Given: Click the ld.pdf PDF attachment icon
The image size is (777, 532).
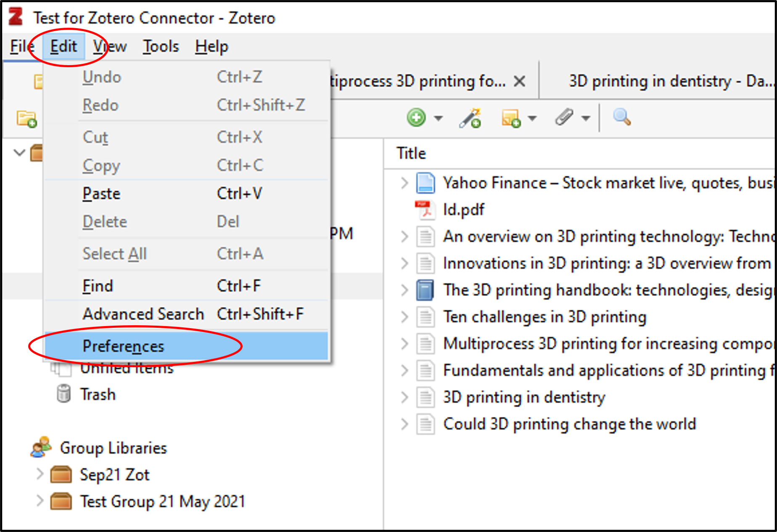Looking at the screenshot, I should (x=425, y=210).
